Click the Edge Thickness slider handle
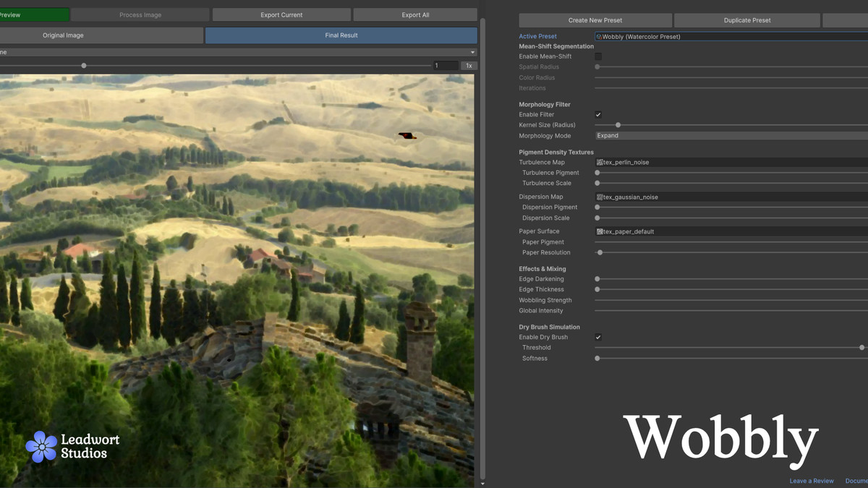Viewport: 868px width, 488px height. coord(597,289)
